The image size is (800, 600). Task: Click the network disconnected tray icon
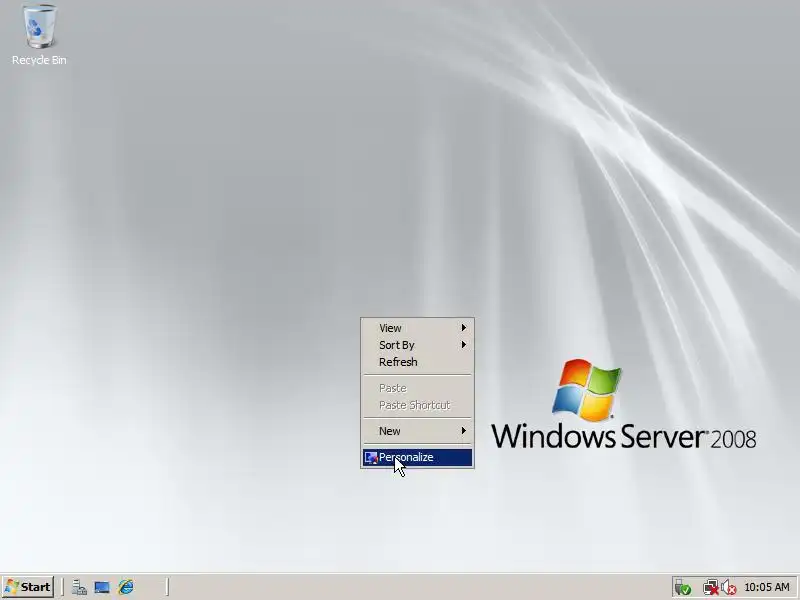pos(710,588)
